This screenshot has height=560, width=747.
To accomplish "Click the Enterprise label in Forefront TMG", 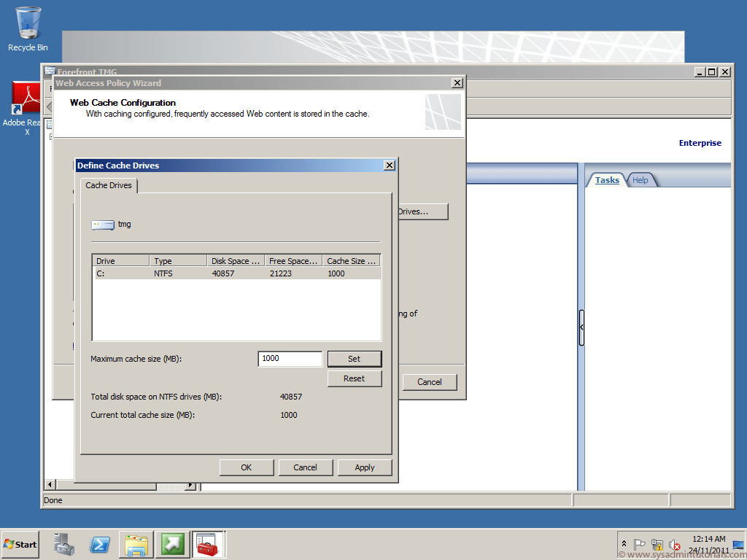I will 700,143.
